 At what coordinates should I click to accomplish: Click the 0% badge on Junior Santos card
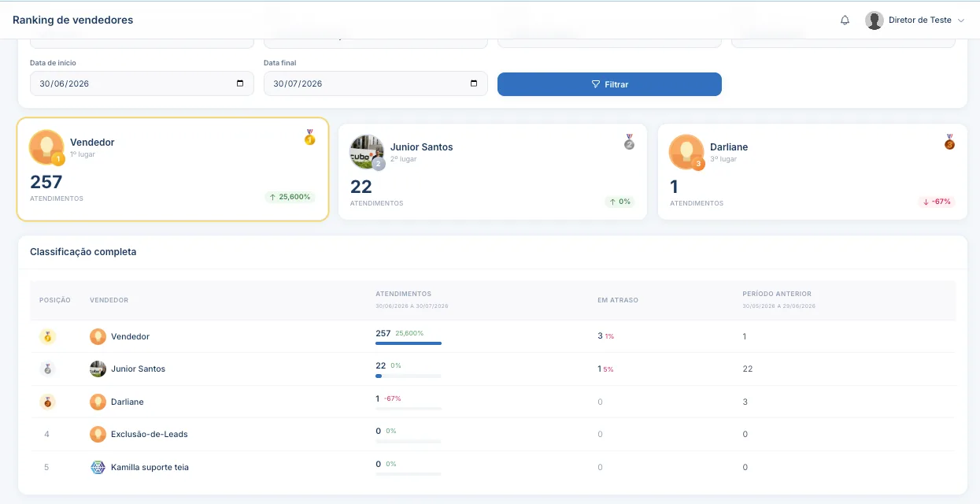621,202
